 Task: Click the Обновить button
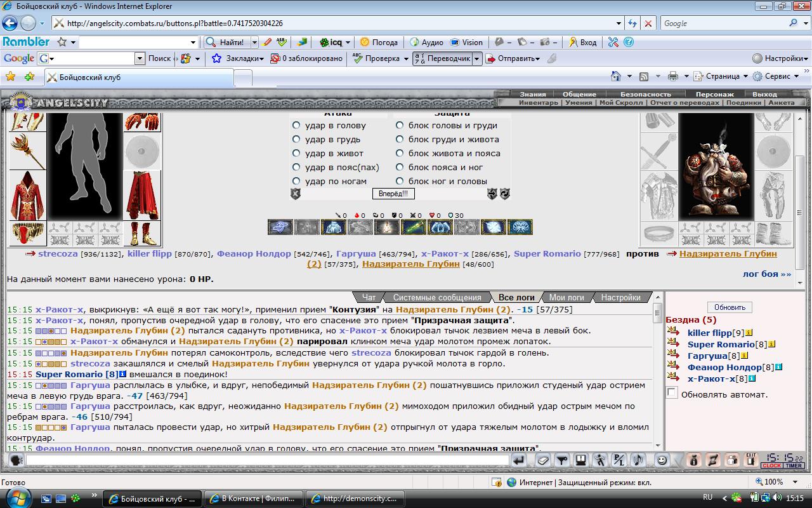[x=730, y=307]
